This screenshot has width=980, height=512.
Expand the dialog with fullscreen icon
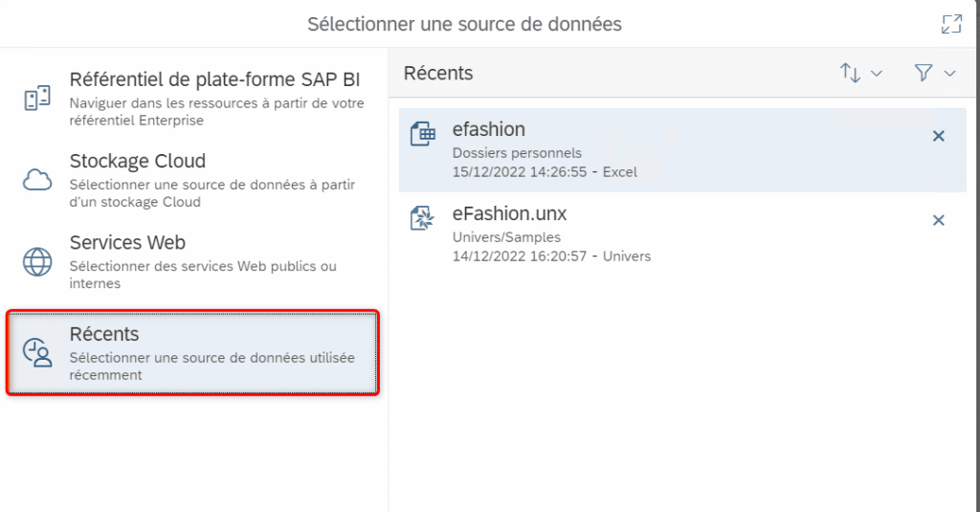[x=952, y=24]
